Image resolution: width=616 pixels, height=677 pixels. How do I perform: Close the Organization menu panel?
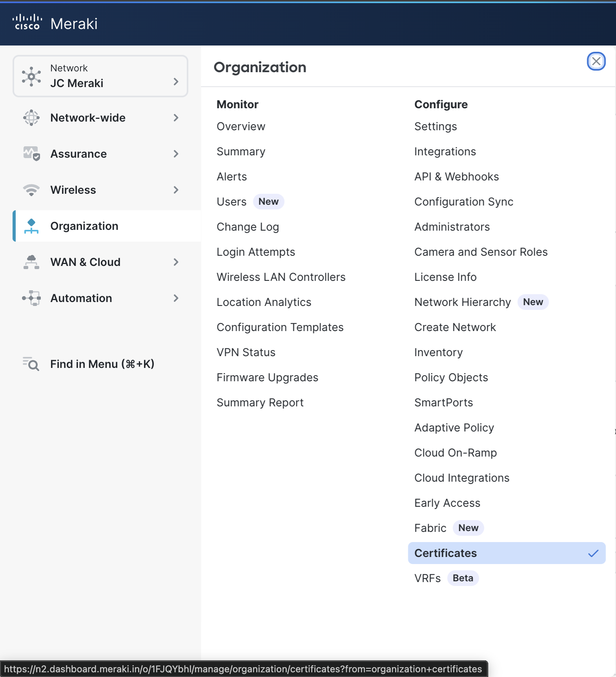click(596, 61)
